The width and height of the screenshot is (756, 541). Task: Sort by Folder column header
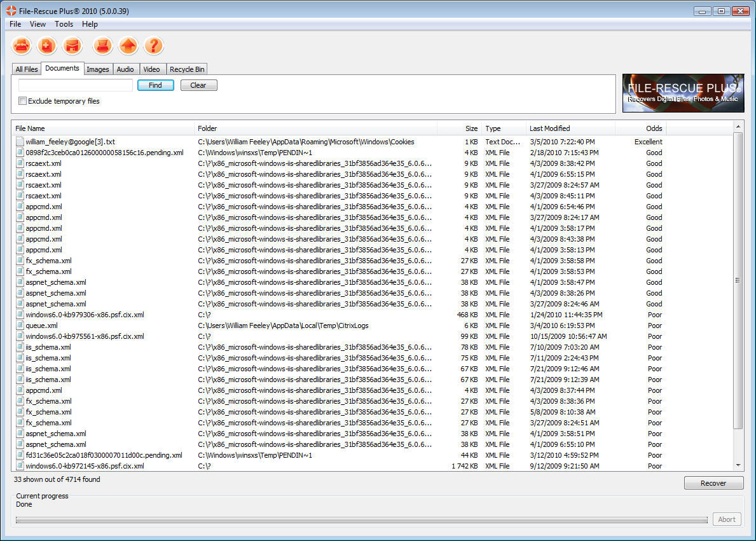[316, 128]
